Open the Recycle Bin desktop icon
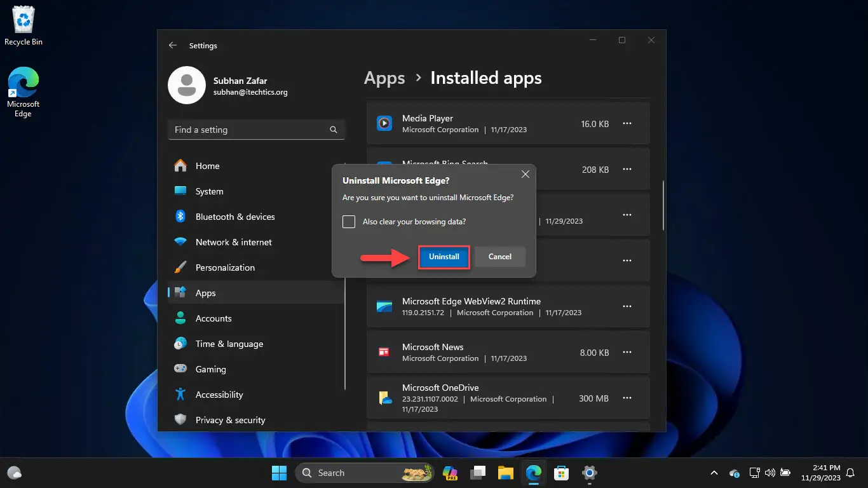This screenshot has width=868, height=488. [24, 26]
